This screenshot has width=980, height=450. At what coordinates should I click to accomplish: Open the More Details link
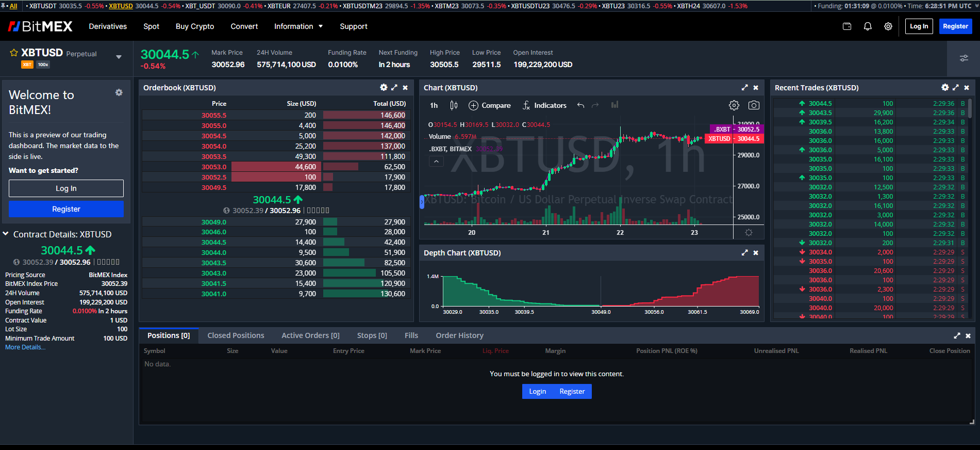coord(25,347)
